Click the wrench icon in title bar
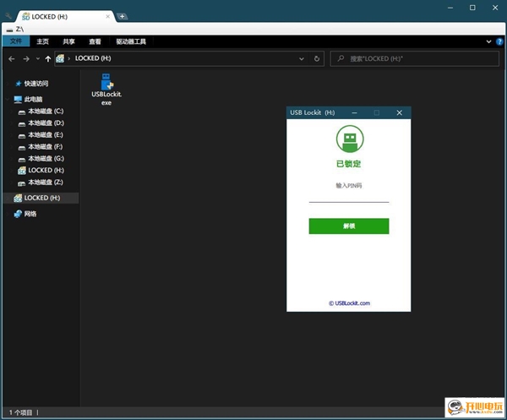The width and height of the screenshot is (507, 420). (x=8, y=16)
